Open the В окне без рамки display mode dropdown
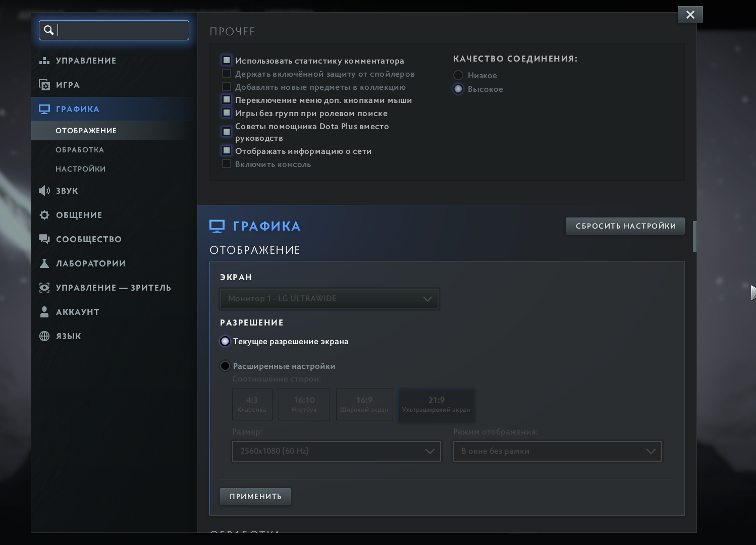 point(557,451)
